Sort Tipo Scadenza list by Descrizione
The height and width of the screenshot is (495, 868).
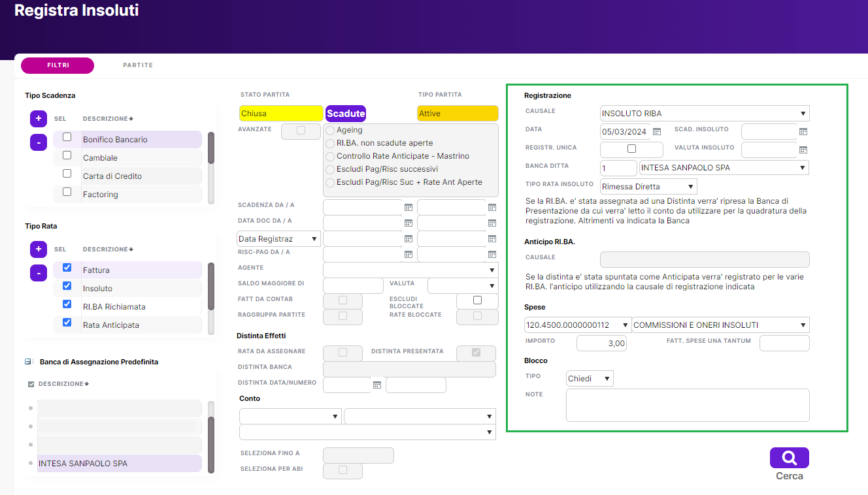coord(108,119)
